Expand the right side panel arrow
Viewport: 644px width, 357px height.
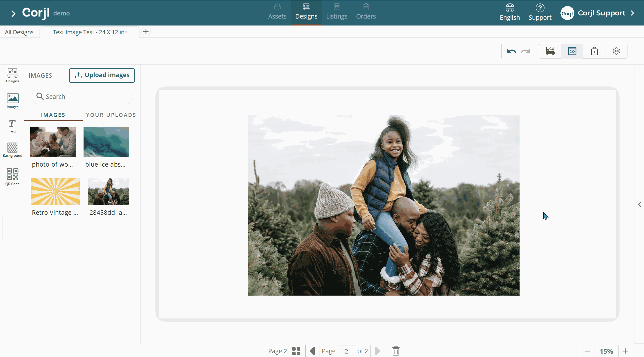click(x=639, y=204)
